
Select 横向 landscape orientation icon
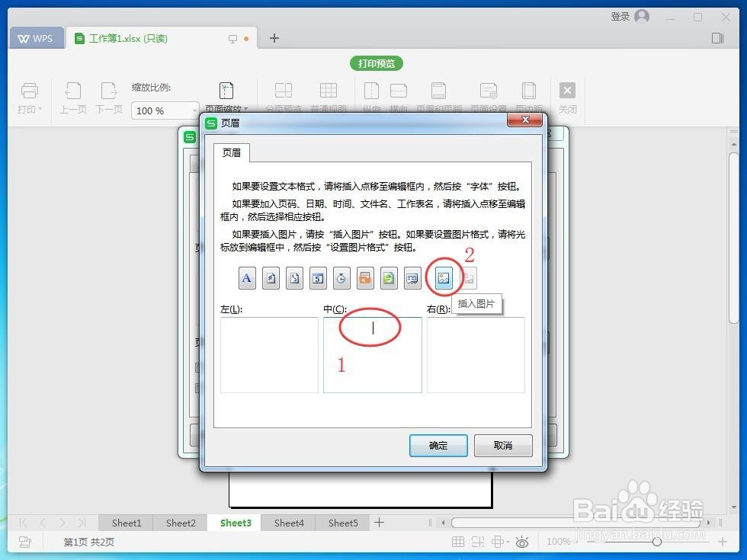[x=398, y=91]
